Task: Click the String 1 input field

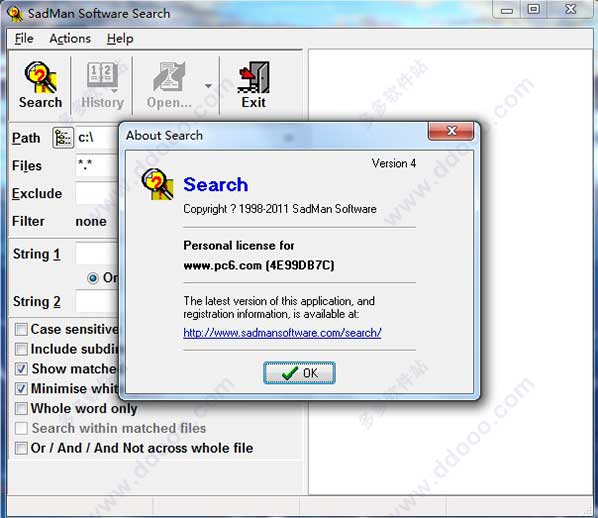Action: pos(97,254)
